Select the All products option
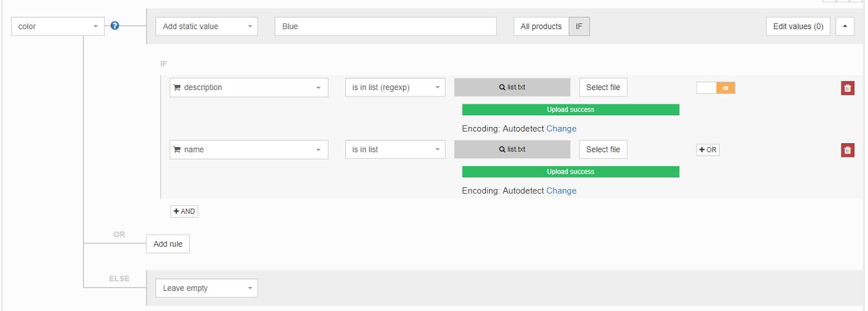Image resolution: width=868 pixels, height=311 pixels. [542, 27]
